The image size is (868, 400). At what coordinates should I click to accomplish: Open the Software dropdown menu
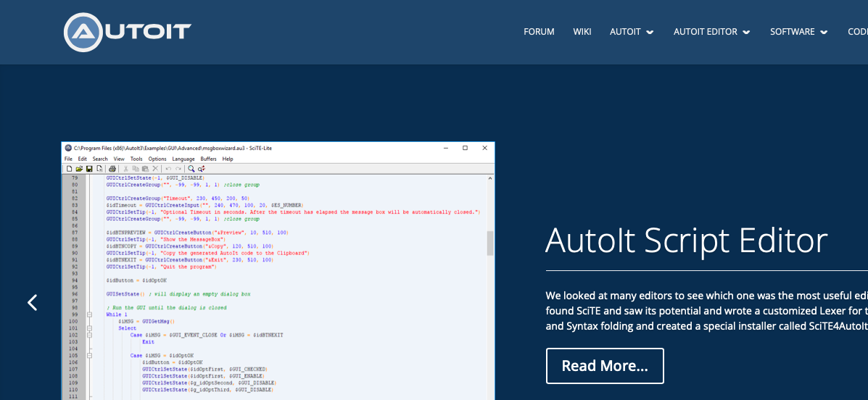(x=798, y=32)
